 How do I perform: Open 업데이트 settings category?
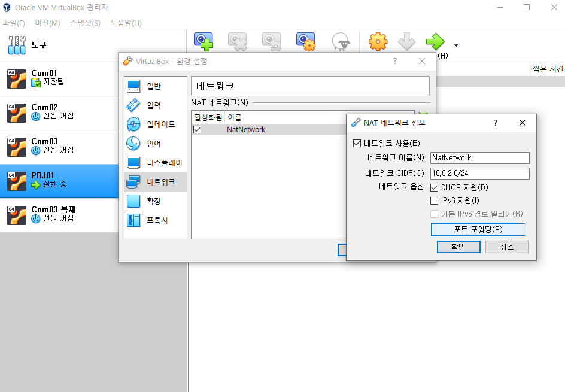[155, 124]
